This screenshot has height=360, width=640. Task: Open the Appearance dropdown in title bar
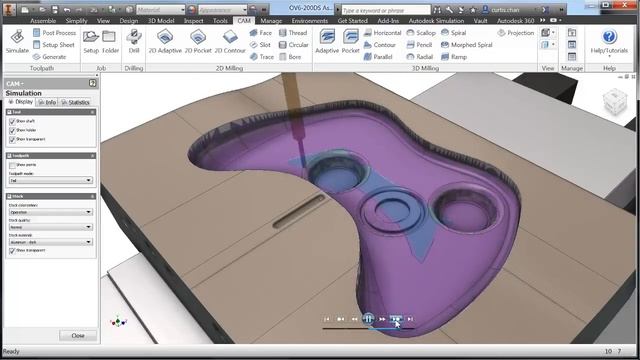pos(223,9)
